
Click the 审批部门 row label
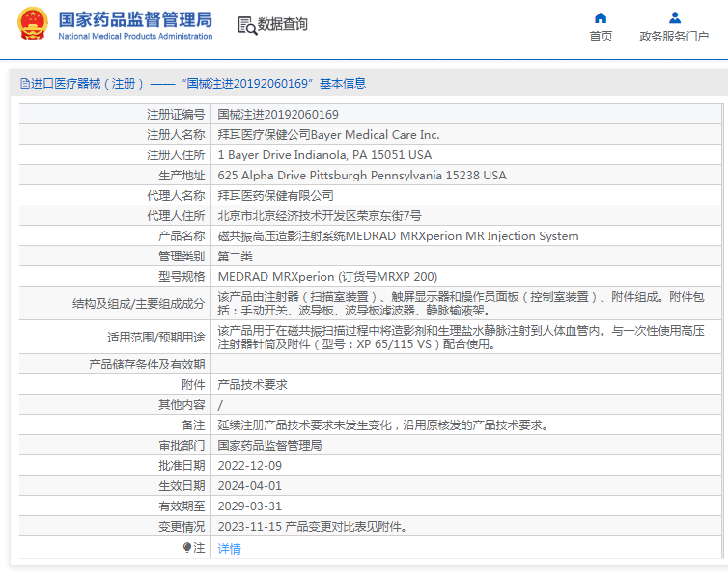pyautogui.click(x=182, y=446)
